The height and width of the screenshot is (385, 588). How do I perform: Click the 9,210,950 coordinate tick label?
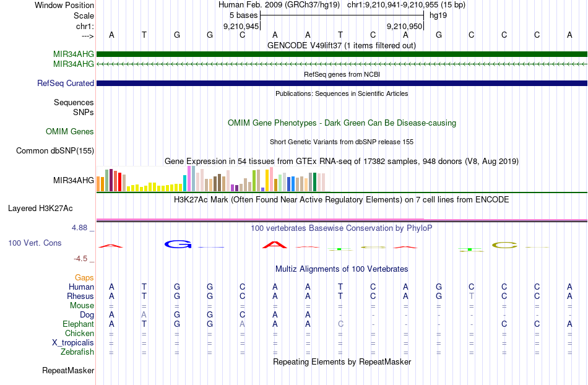pyautogui.click(x=405, y=26)
